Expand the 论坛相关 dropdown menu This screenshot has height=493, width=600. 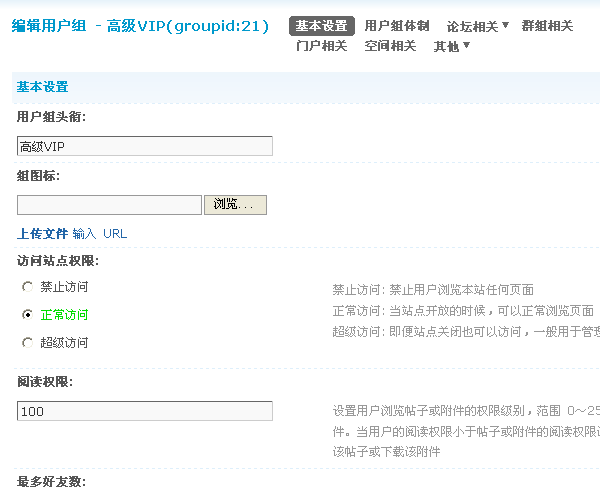point(477,26)
